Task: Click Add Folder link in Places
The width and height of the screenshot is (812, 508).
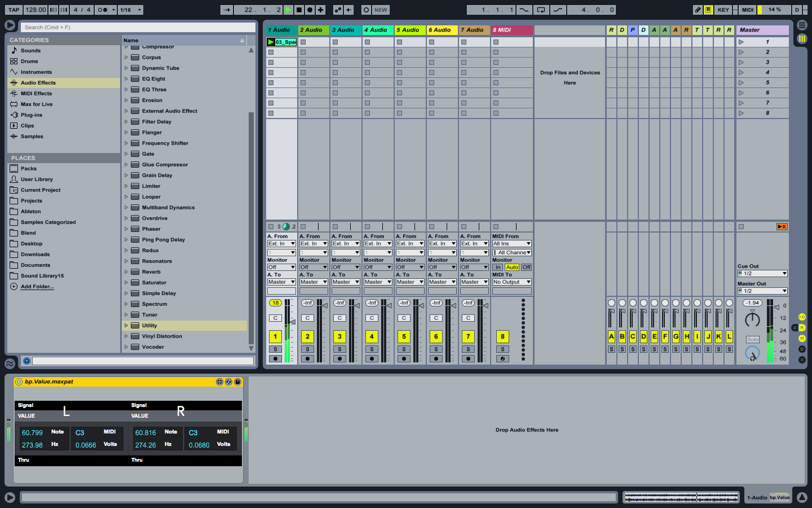Action: (x=37, y=287)
